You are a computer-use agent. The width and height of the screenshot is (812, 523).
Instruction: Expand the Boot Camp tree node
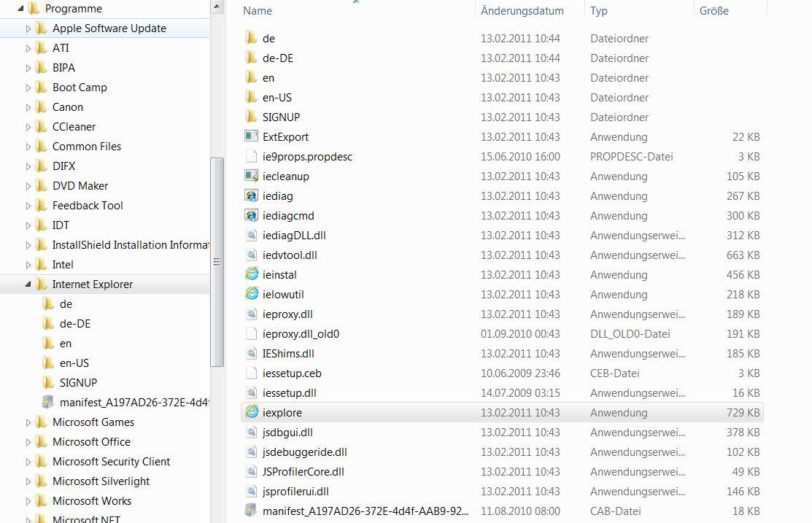click(x=28, y=88)
